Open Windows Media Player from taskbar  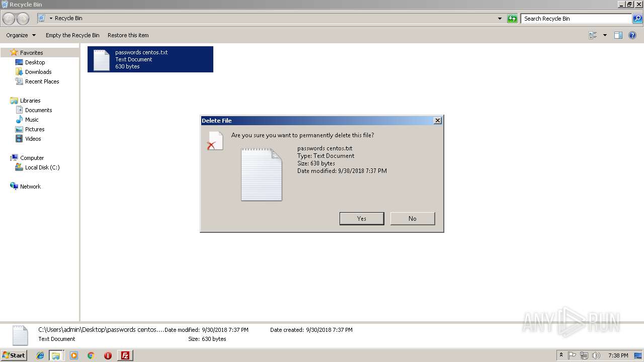[x=74, y=355]
